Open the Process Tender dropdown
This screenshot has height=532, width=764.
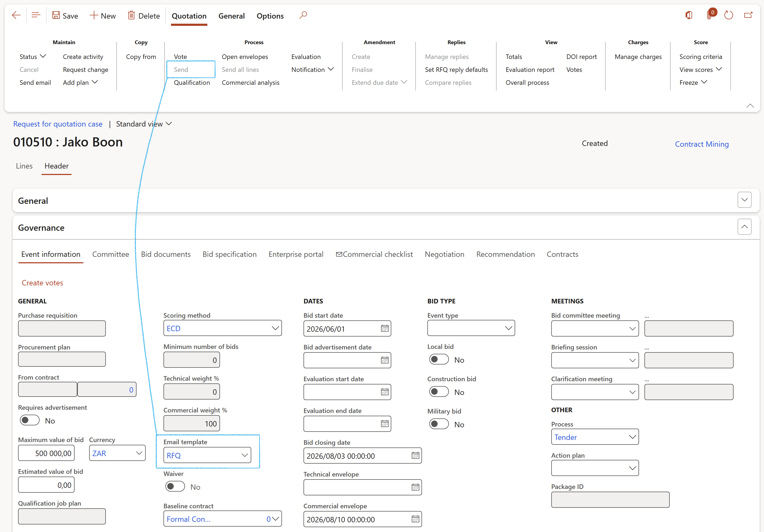(x=632, y=437)
